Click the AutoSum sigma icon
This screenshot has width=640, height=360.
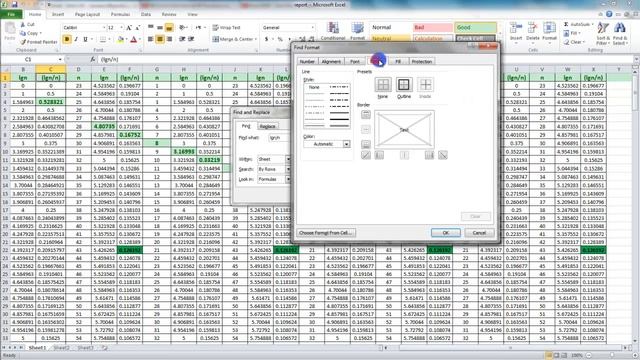point(567,24)
